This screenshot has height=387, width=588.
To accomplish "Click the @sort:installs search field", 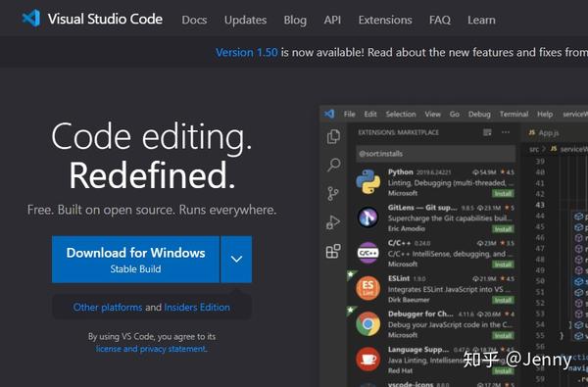I will coord(436,154).
